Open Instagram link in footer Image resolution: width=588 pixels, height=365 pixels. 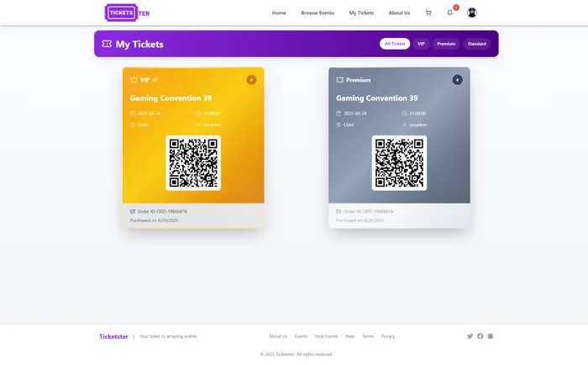click(490, 336)
